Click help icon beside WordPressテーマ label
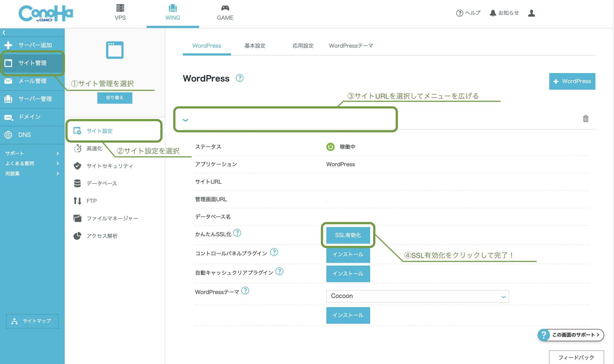614x364 pixels. [245, 291]
